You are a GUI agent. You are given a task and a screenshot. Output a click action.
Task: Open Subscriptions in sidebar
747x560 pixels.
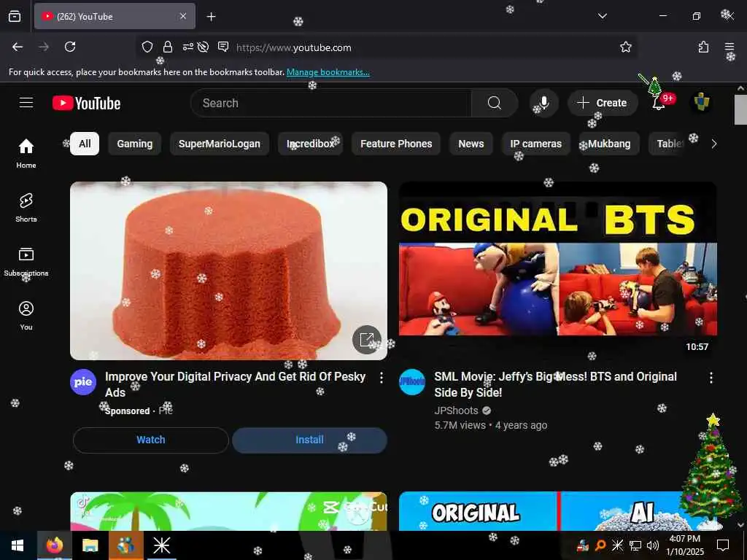[26, 262]
